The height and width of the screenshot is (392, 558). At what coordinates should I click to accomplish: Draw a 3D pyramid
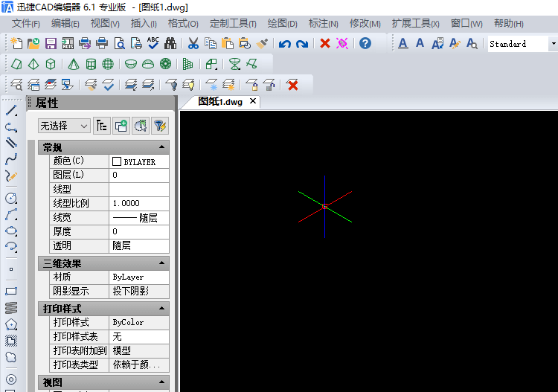pyautogui.click(x=33, y=64)
